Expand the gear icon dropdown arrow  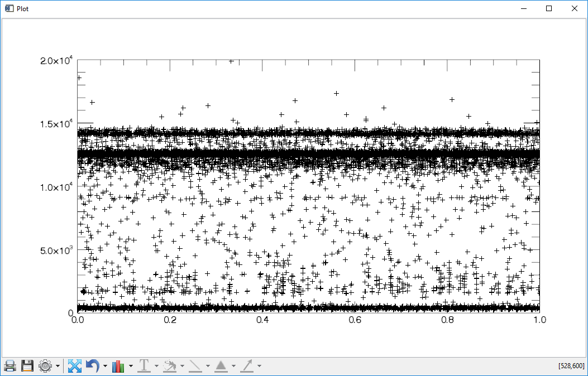58,366
